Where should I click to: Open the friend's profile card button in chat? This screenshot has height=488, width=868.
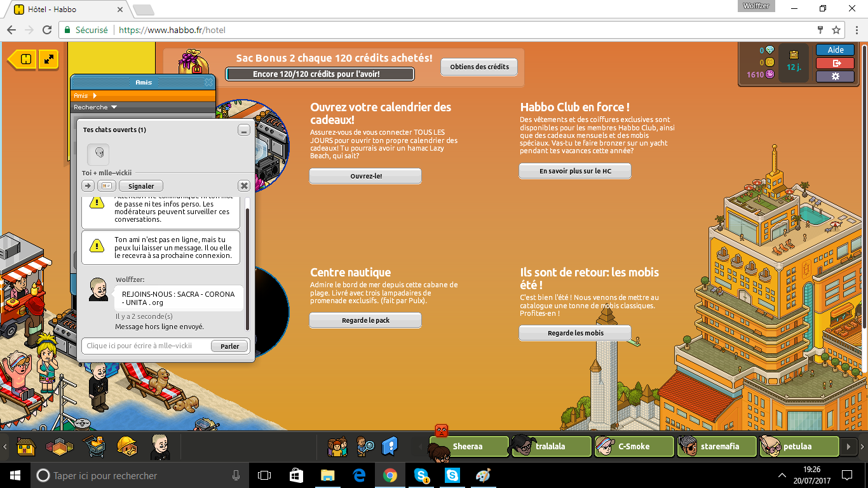point(106,186)
